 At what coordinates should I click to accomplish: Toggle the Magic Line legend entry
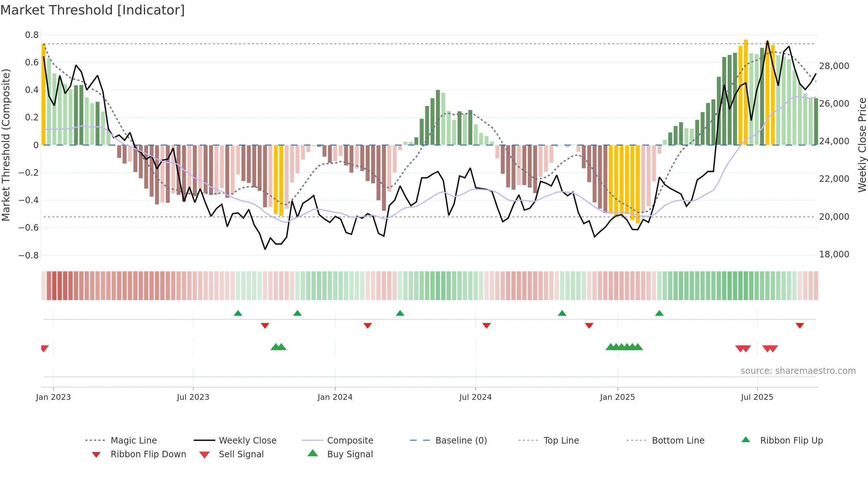point(121,440)
